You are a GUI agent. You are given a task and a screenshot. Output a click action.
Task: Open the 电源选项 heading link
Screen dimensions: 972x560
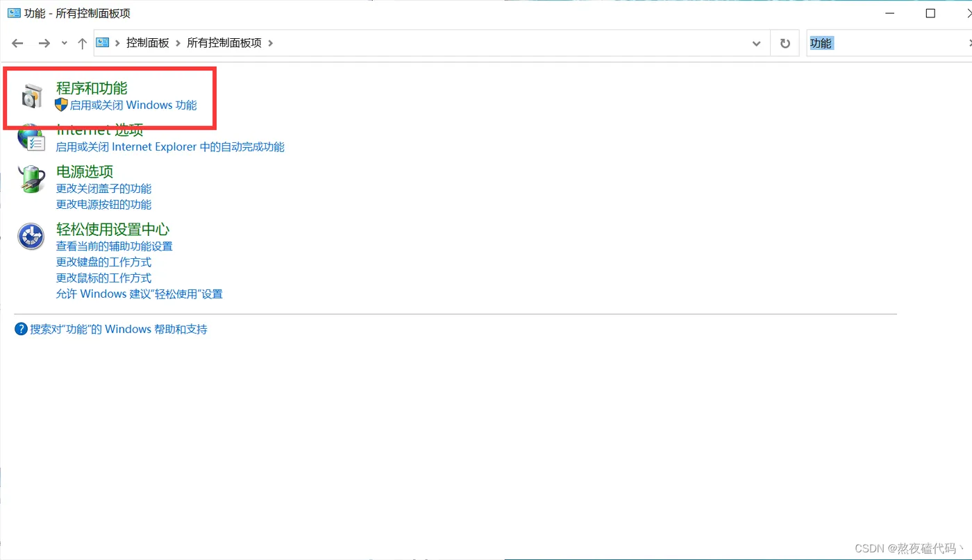[85, 171]
